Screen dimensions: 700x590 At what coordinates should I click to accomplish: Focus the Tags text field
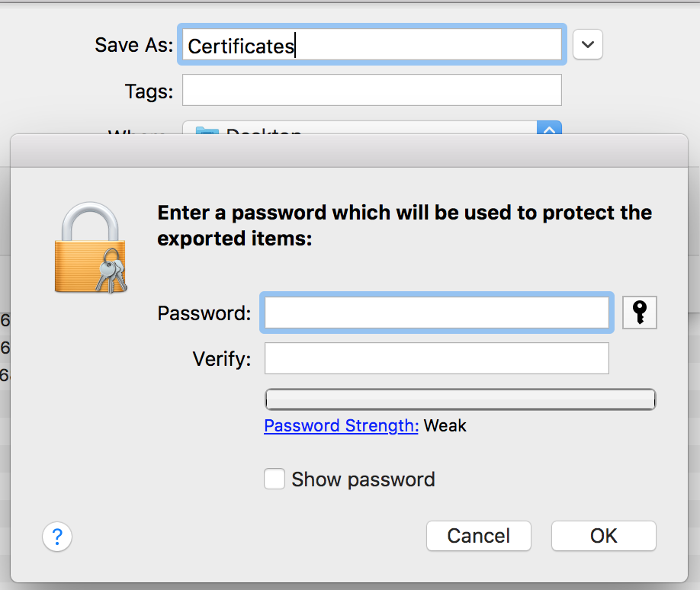372,91
